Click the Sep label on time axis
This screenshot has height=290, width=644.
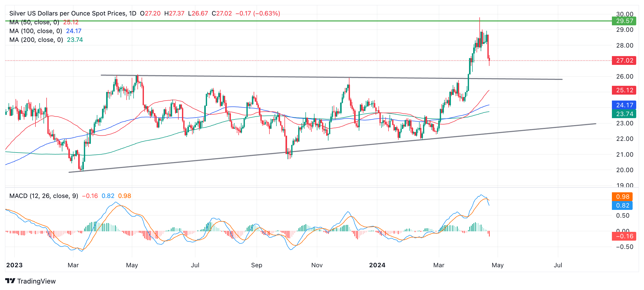[x=257, y=265]
